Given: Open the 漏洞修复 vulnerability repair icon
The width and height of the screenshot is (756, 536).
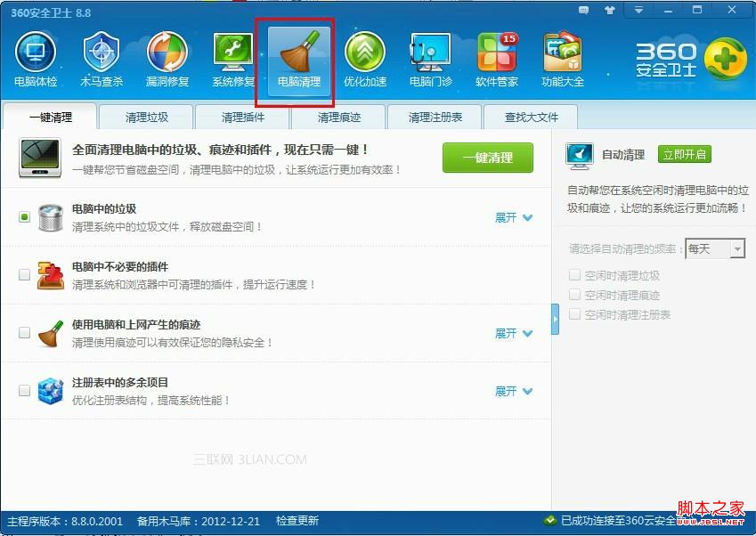Looking at the screenshot, I should click(x=167, y=58).
